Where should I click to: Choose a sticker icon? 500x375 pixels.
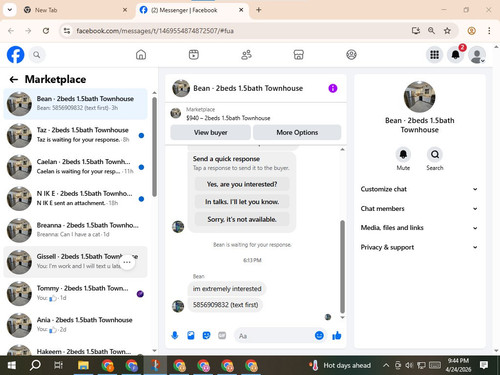click(206, 335)
